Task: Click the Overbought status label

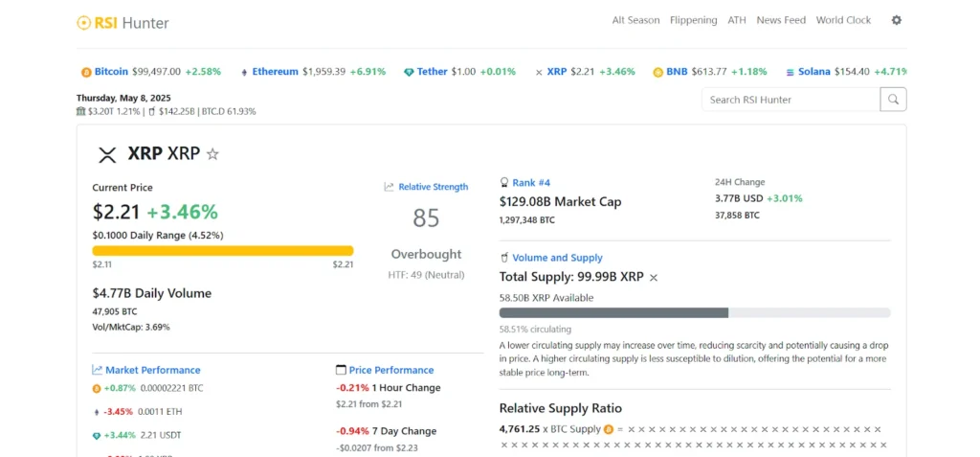Action: [426, 254]
